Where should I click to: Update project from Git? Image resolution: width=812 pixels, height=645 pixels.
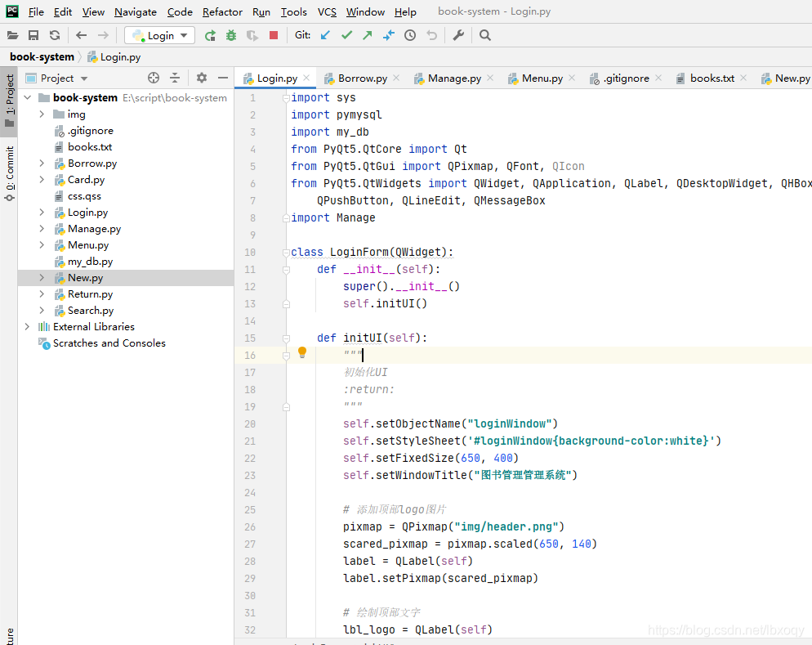pyautogui.click(x=325, y=35)
